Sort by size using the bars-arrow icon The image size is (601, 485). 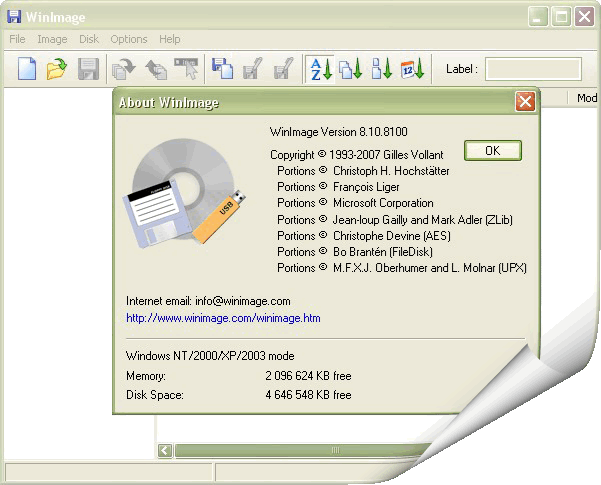pos(382,69)
